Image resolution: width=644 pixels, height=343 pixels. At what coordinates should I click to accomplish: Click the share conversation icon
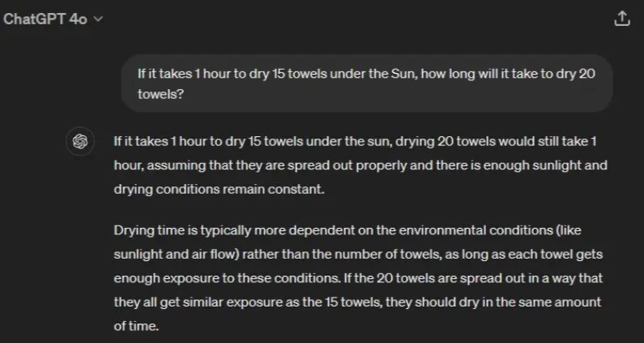coord(621,19)
